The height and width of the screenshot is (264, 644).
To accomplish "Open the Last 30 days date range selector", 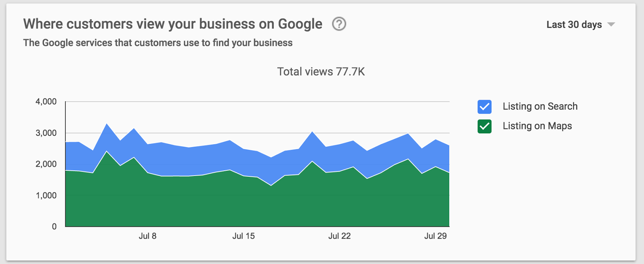I will (x=574, y=25).
